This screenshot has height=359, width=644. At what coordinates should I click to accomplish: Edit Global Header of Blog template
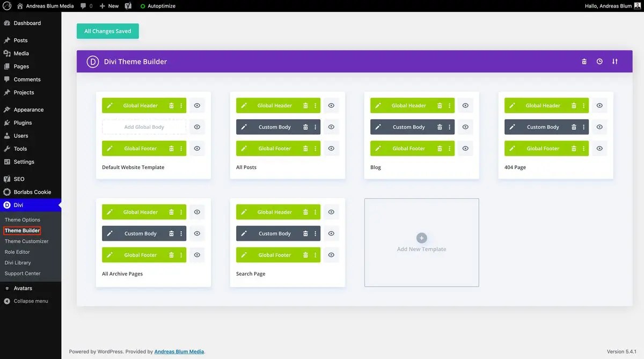(x=378, y=106)
